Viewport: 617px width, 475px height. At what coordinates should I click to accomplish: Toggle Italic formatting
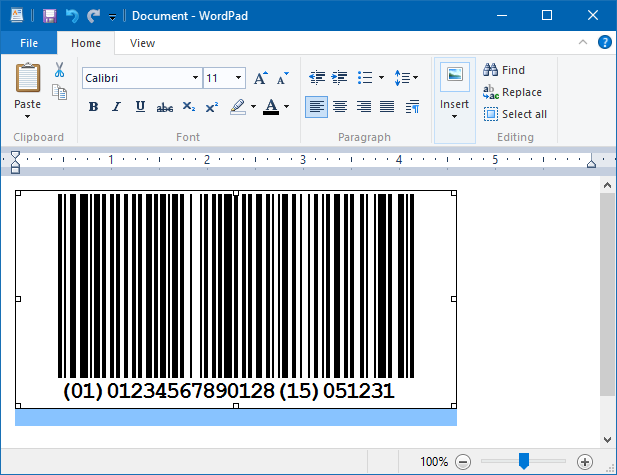tap(116, 107)
